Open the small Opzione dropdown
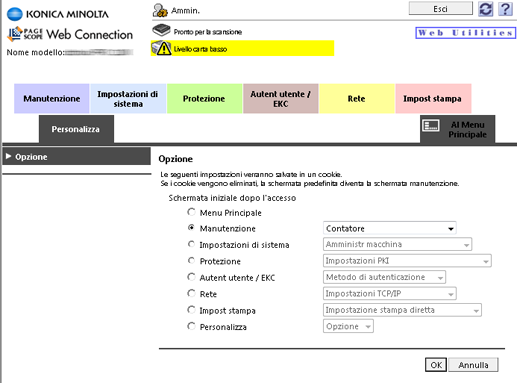 tap(348, 326)
